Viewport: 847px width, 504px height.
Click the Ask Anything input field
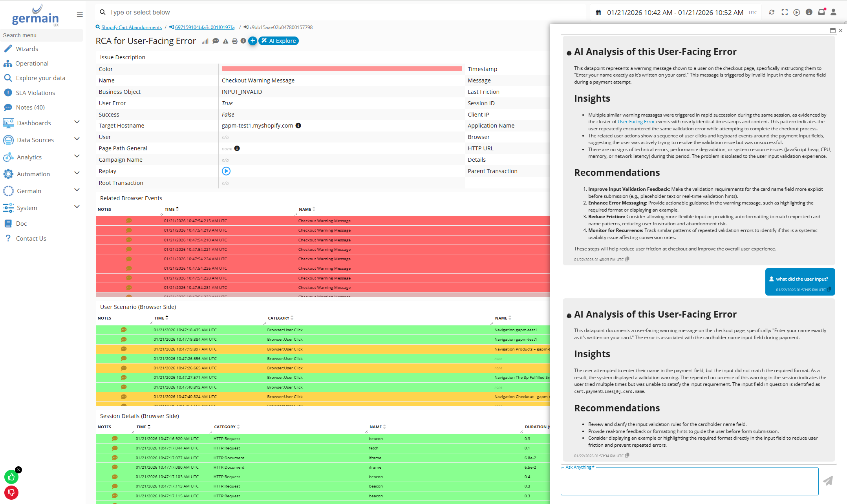689,481
